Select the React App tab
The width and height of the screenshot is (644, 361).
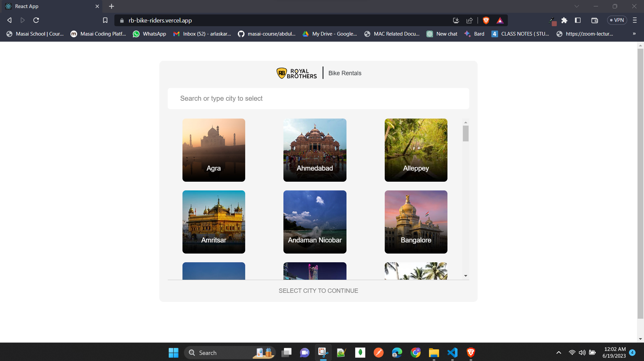(50, 6)
